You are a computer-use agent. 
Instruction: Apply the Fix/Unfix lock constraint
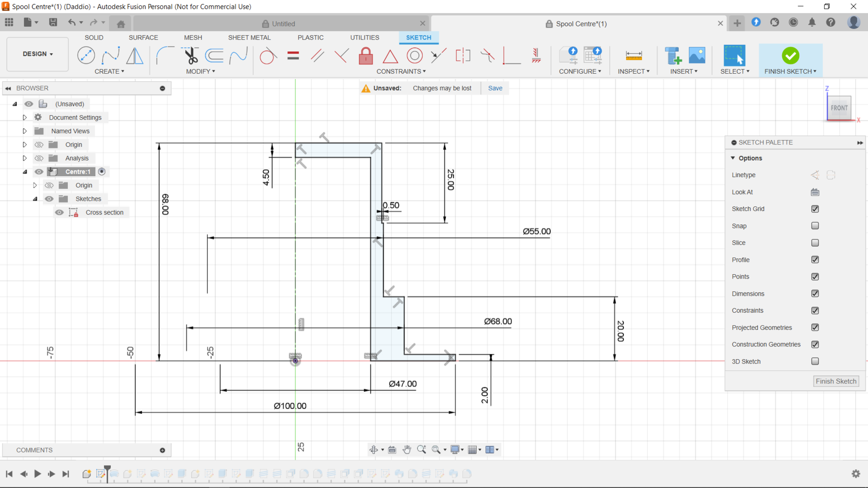tap(366, 56)
